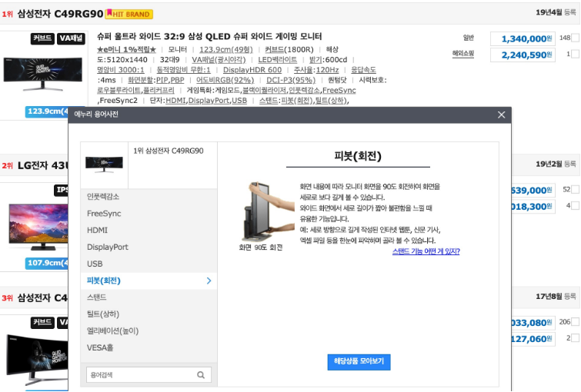This screenshot has width=581, height=392.
Task: Click the ★e머니 1%적립★ link
Action: pos(126,50)
